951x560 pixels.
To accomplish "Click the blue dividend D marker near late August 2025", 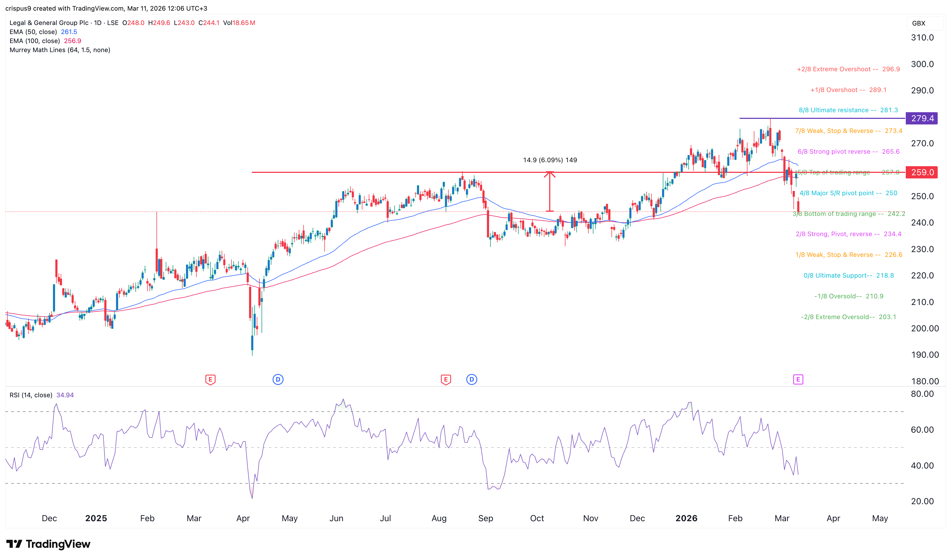I will tap(472, 379).
